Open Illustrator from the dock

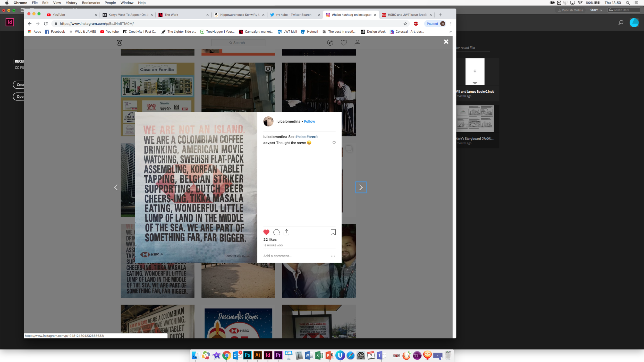click(257, 355)
